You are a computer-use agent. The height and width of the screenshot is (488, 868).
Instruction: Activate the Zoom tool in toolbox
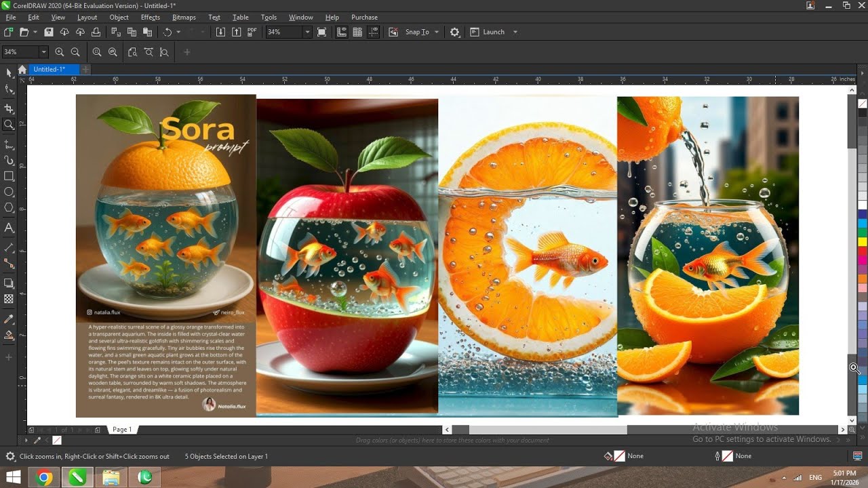click(9, 125)
